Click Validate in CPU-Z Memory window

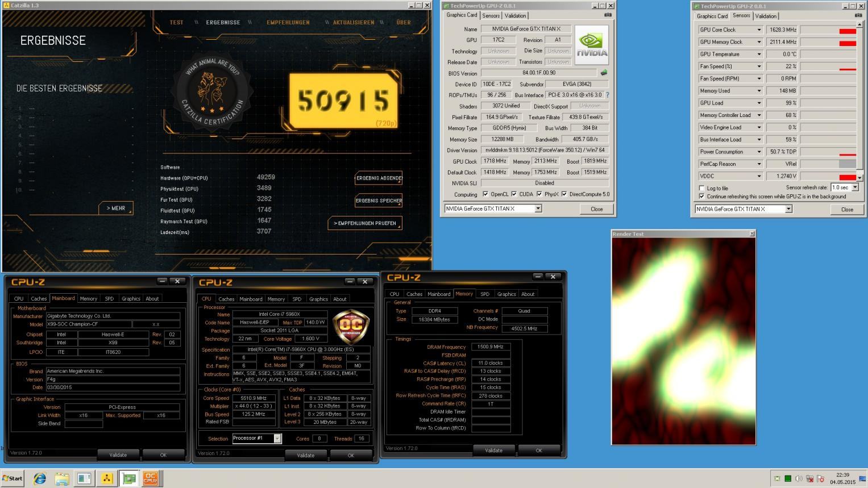493,450
